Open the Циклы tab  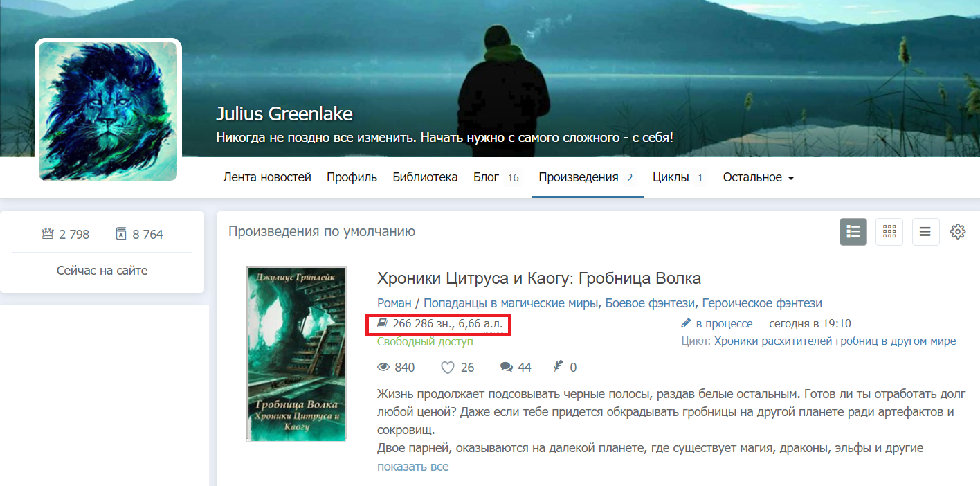click(x=678, y=177)
